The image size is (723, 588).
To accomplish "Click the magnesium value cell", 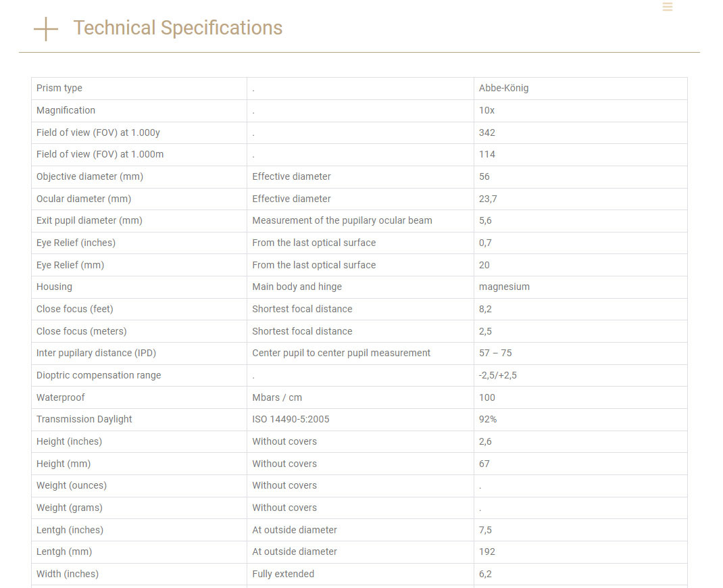I will pos(504,287).
